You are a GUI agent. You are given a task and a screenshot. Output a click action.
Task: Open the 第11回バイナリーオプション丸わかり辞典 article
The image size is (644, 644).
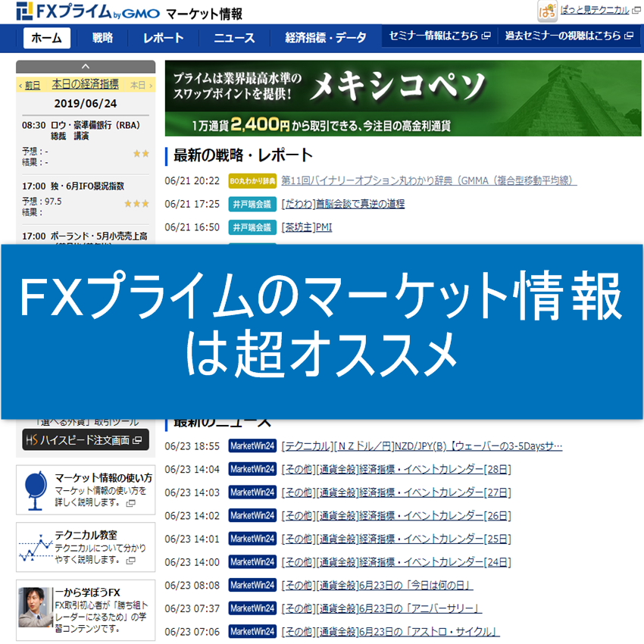click(x=429, y=181)
